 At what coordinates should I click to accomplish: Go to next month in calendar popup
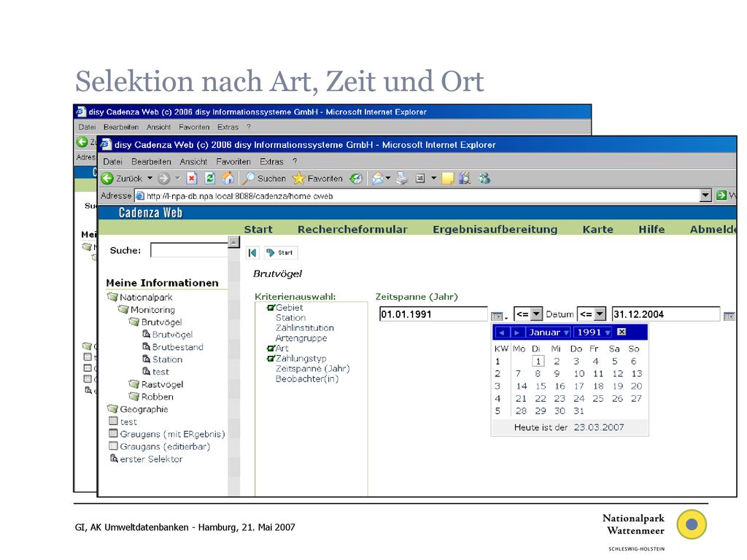[x=516, y=332]
